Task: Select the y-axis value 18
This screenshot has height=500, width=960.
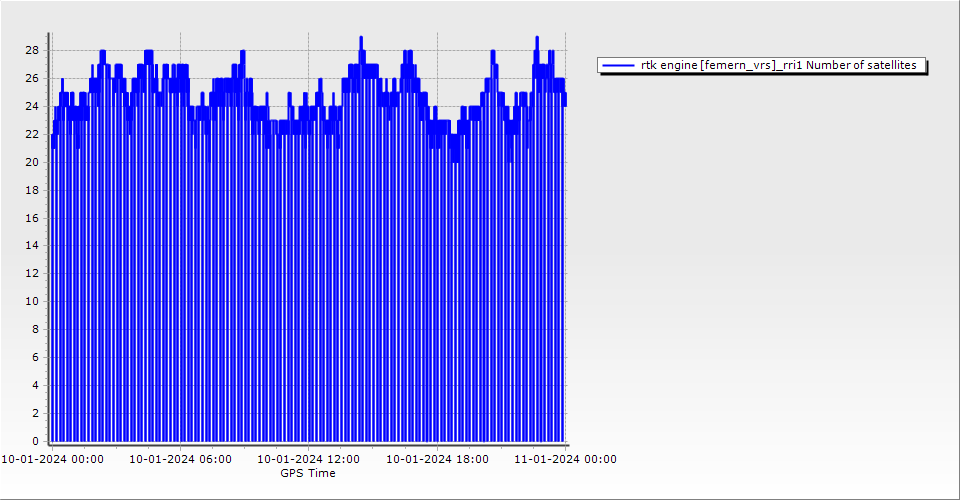Action: tap(32, 190)
